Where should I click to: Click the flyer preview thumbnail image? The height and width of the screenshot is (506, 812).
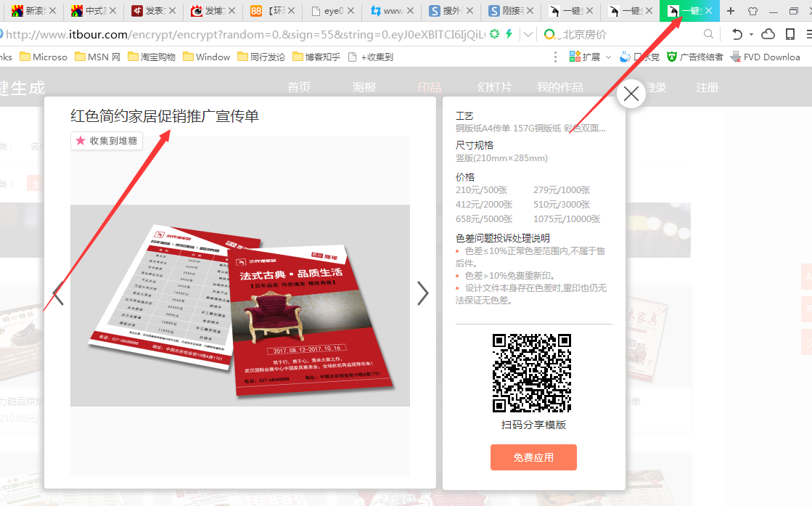[239, 305]
